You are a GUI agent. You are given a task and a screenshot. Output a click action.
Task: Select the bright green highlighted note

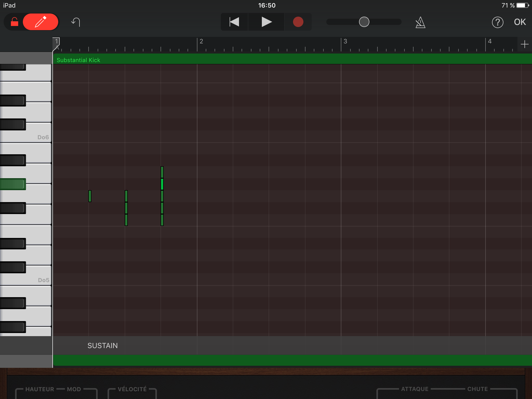[x=162, y=184]
